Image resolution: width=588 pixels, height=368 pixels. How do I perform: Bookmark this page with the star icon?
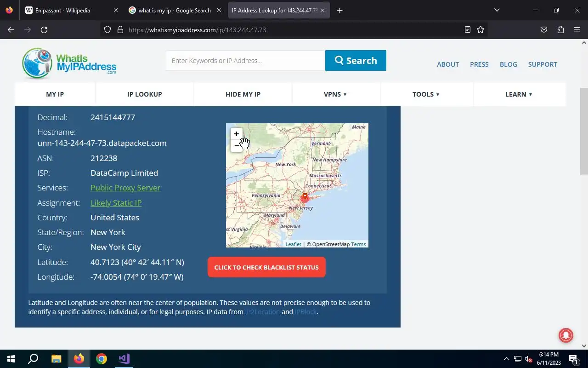[481, 29]
